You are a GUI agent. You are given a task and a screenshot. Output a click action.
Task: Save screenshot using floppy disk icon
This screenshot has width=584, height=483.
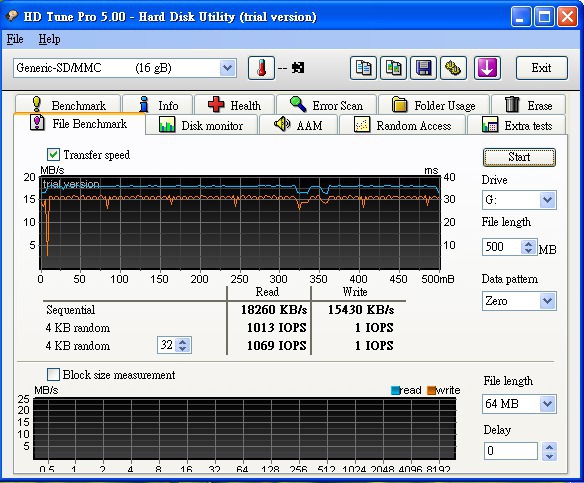[x=423, y=68]
